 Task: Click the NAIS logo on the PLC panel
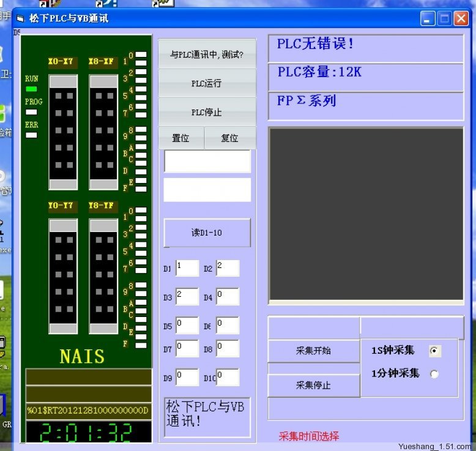[x=82, y=356]
